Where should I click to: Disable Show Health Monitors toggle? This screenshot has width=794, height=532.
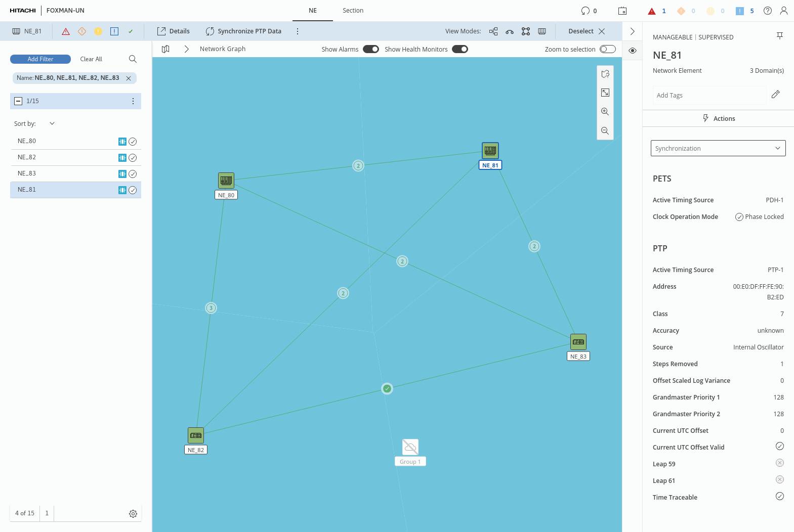pyautogui.click(x=459, y=49)
